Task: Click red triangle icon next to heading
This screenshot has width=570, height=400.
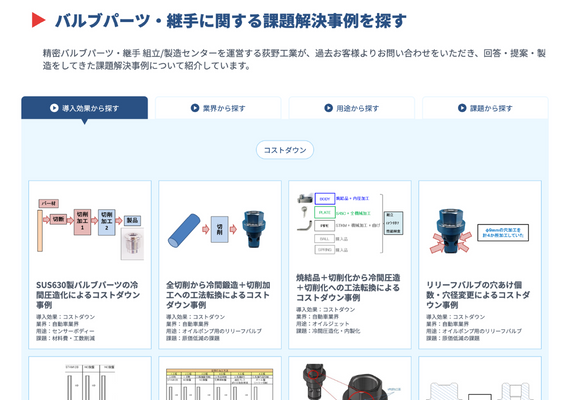Action: pyautogui.click(x=39, y=20)
